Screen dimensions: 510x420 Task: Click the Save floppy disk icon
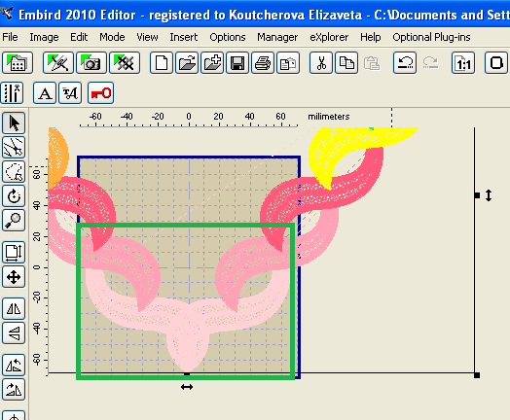pyautogui.click(x=237, y=62)
